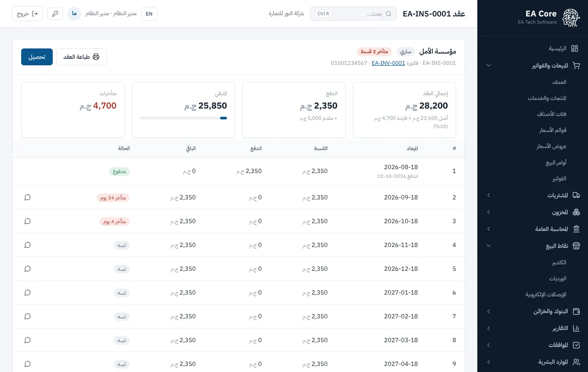The image size is (588, 372).
Task: Click the المحاسبة العامة bank icon
Action: (x=576, y=229)
